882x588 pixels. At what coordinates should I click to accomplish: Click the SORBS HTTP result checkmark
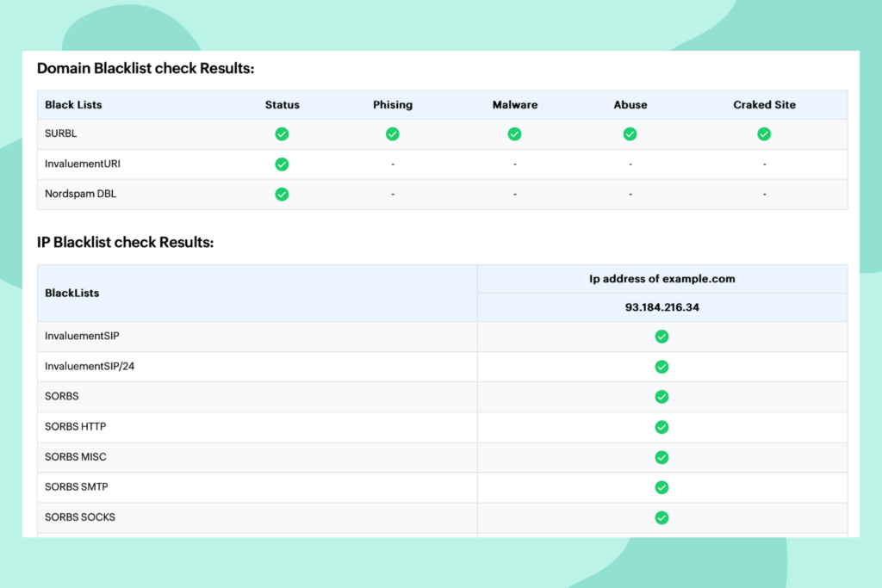pos(661,427)
